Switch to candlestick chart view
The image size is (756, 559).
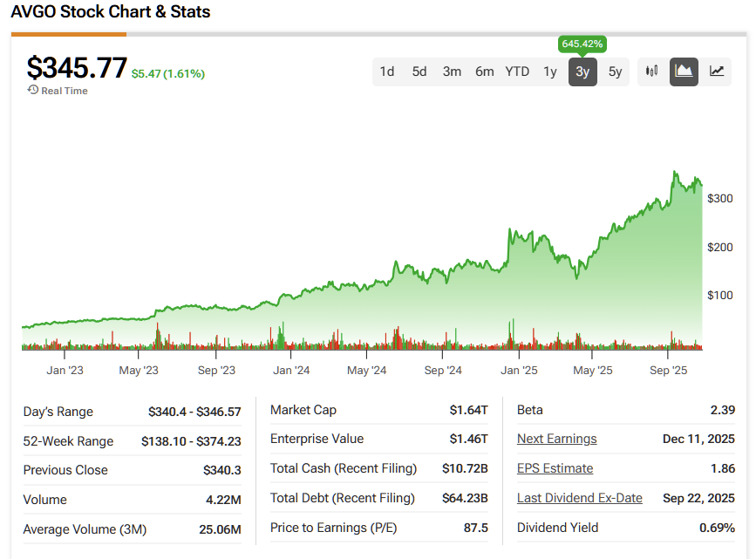[x=651, y=72]
